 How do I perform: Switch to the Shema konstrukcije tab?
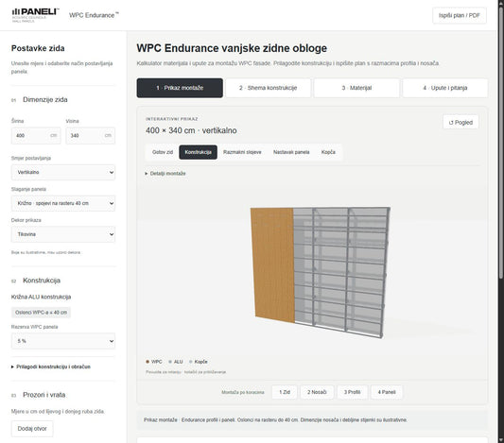coord(268,88)
